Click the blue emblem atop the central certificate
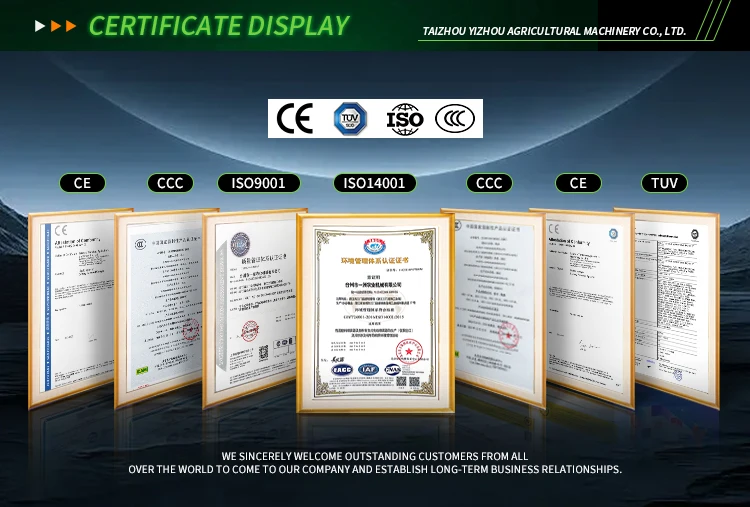This screenshot has width=750, height=507. point(374,245)
